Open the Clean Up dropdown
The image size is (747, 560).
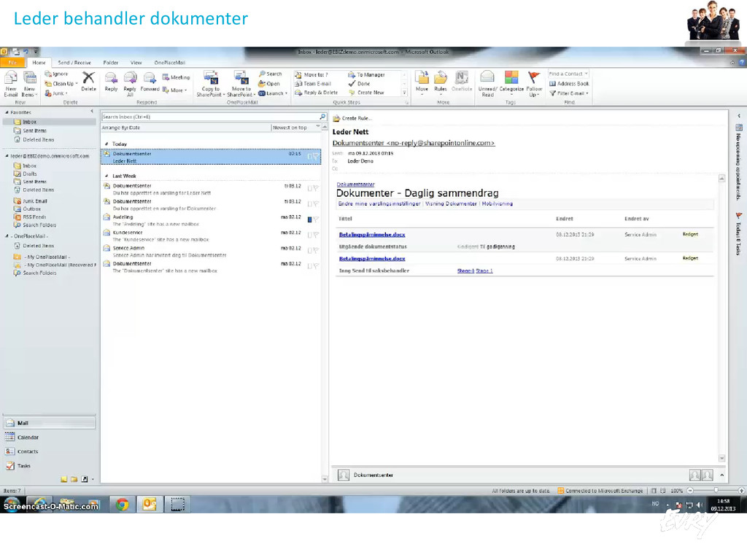pos(61,84)
